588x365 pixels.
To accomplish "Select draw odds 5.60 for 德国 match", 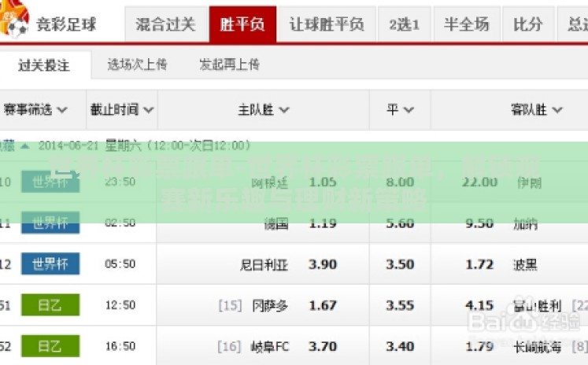I will (400, 223).
